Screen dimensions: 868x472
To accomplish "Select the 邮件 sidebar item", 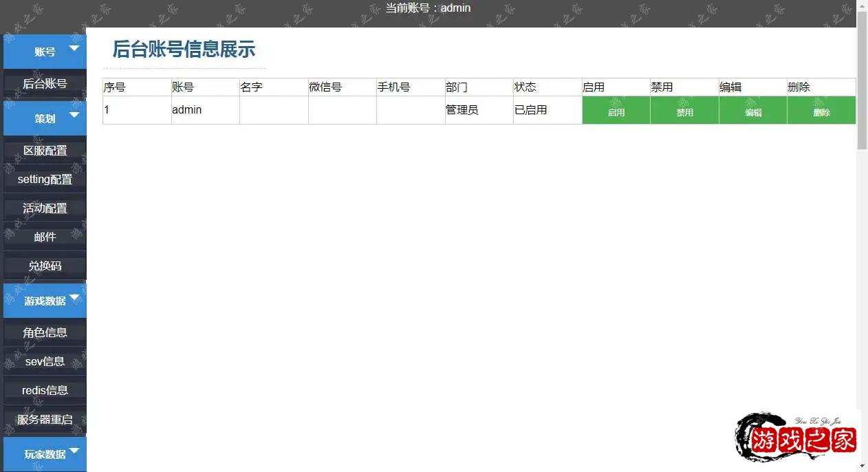I will (45, 237).
